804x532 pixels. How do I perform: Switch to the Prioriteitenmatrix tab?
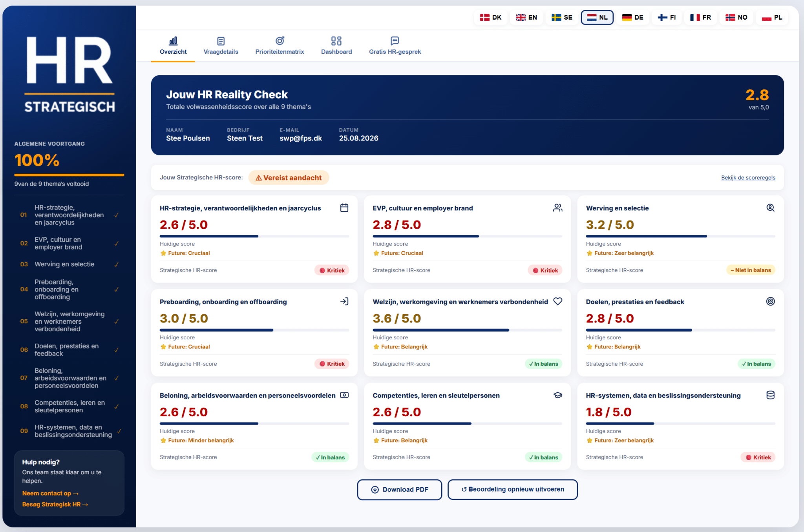280,46
